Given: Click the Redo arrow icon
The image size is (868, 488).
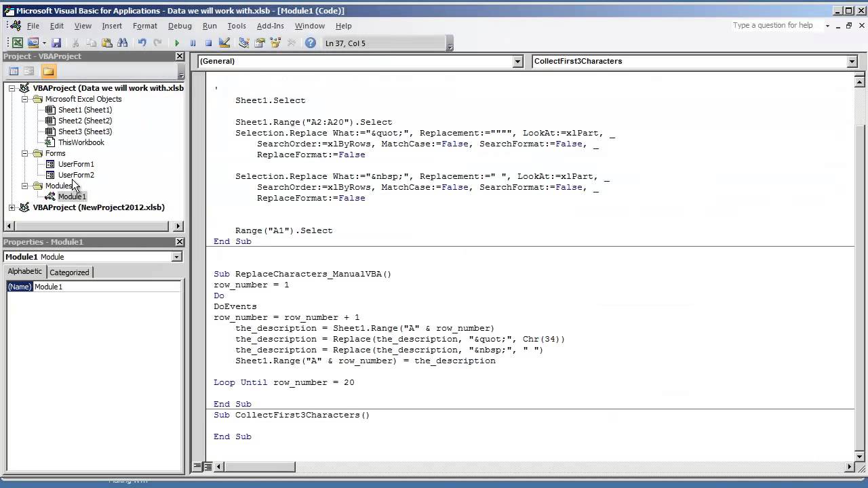Looking at the screenshot, I should coord(158,43).
